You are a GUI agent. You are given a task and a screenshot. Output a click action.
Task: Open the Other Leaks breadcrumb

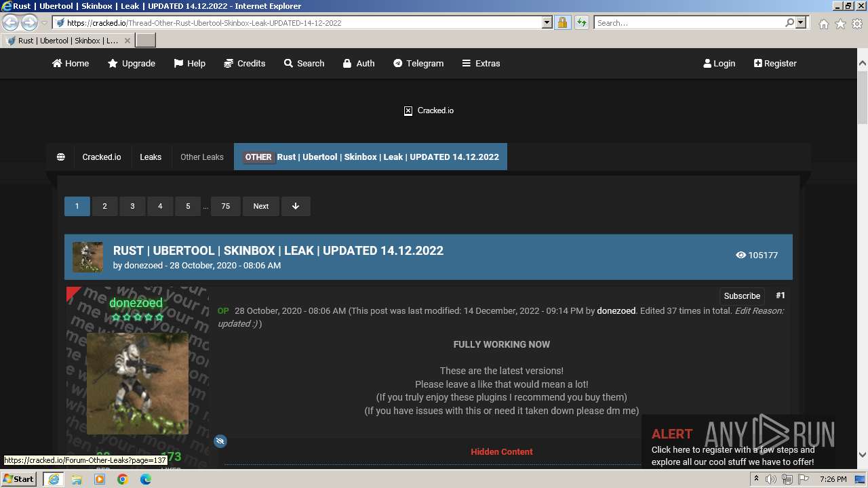coord(201,157)
